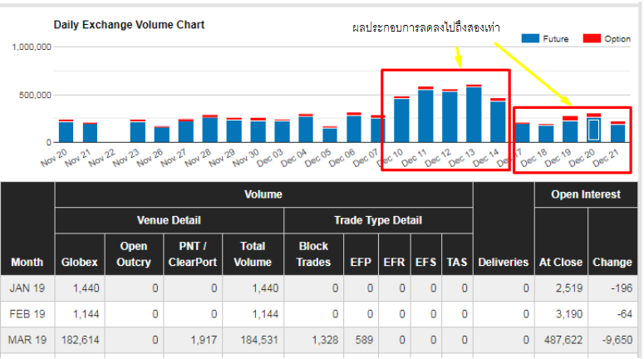Click the JAN 19 change value -196
Viewport: 644px width, 359px height.
pos(622,288)
